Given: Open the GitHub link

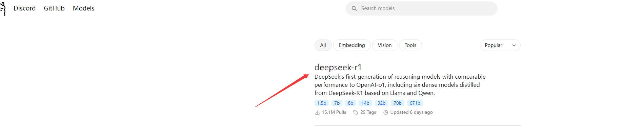Looking at the screenshot, I should coord(54,8).
